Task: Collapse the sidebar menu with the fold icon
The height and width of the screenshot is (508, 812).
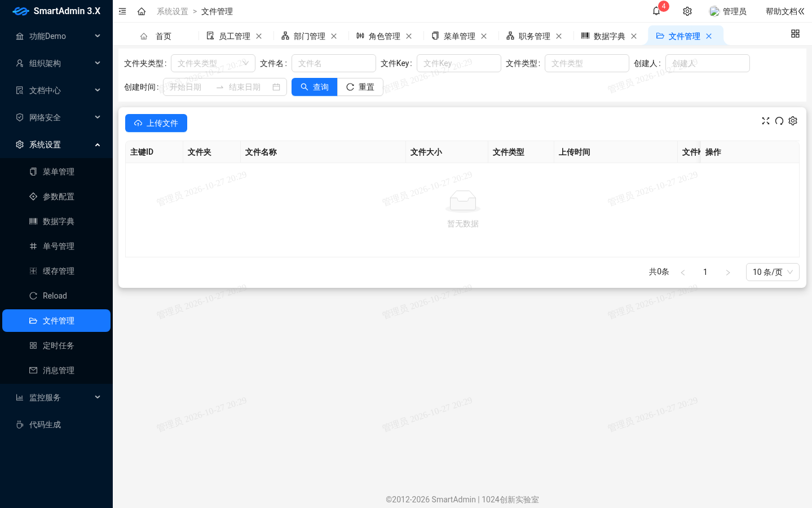Action: 122,11
